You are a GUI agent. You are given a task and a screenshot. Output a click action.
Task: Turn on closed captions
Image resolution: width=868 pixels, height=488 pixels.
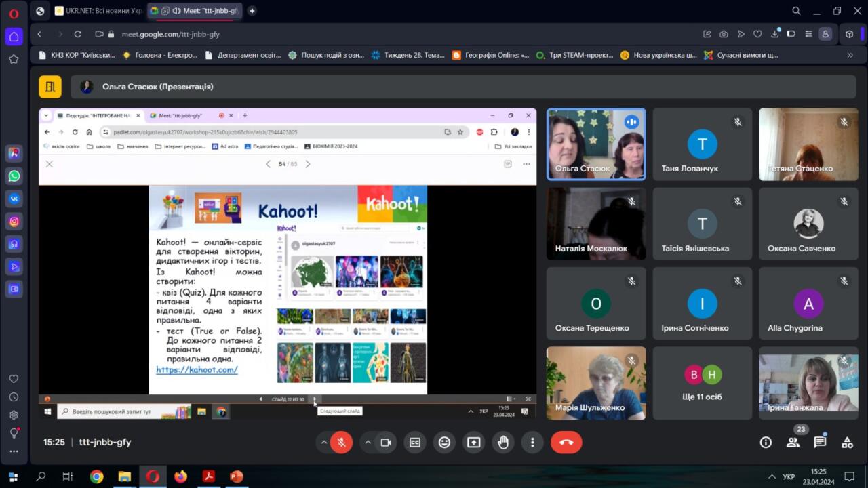point(415,443)
